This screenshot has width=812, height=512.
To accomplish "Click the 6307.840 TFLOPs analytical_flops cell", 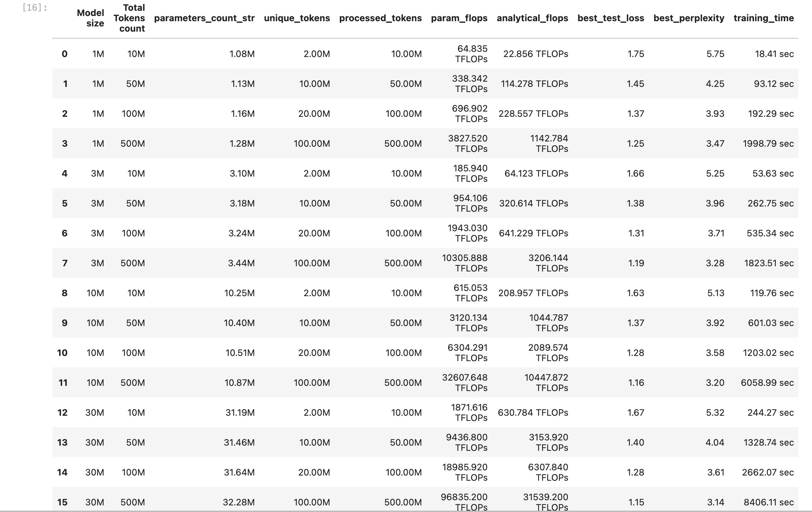I will (548, 472).
